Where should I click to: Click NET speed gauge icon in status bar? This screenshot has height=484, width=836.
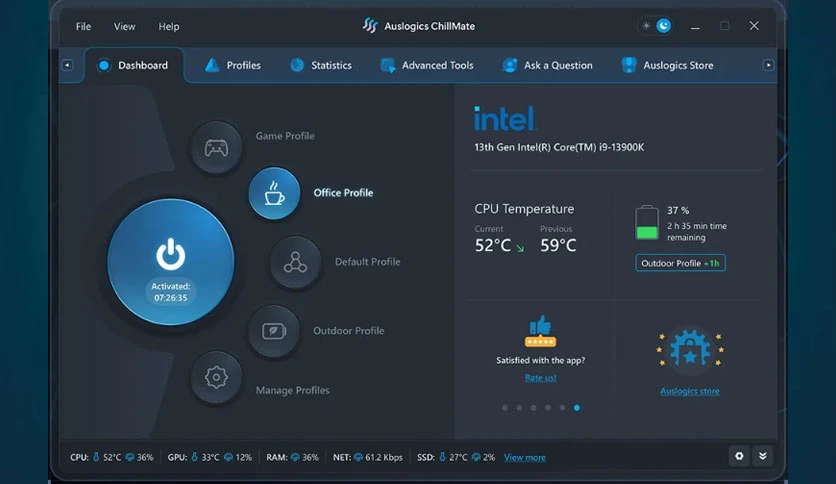358,457
